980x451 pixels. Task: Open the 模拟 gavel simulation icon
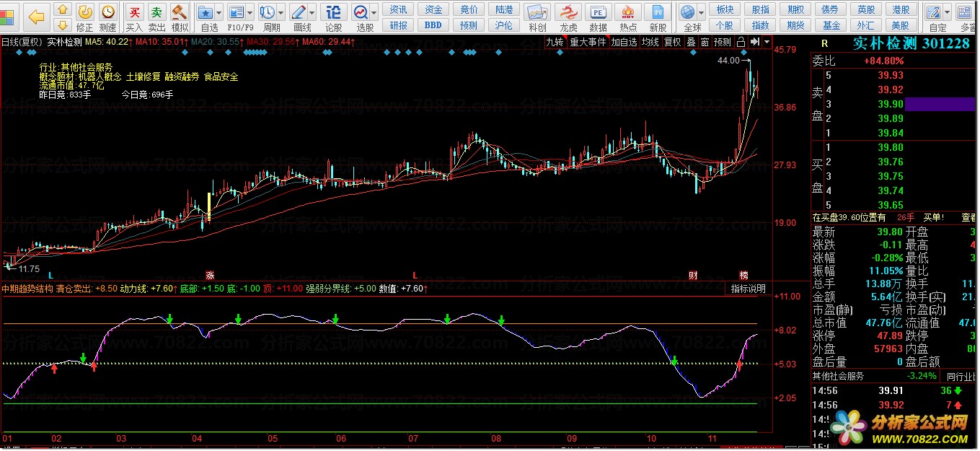coord(180,12)
